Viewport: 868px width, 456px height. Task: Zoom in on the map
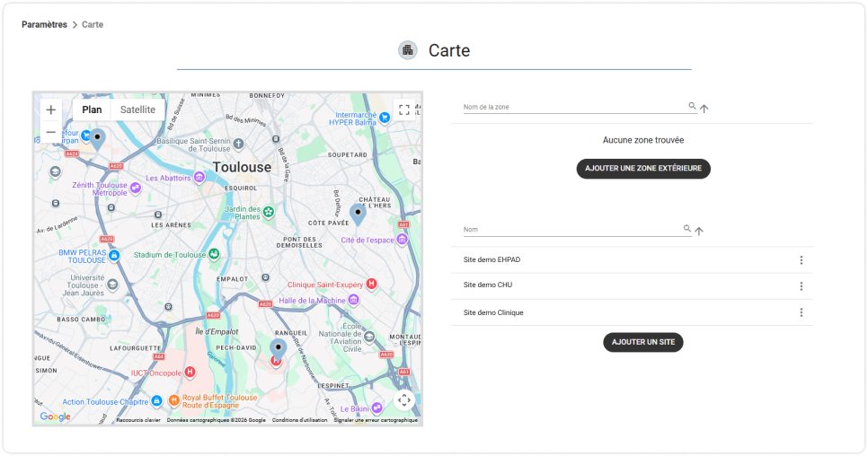tap(51, 110)
